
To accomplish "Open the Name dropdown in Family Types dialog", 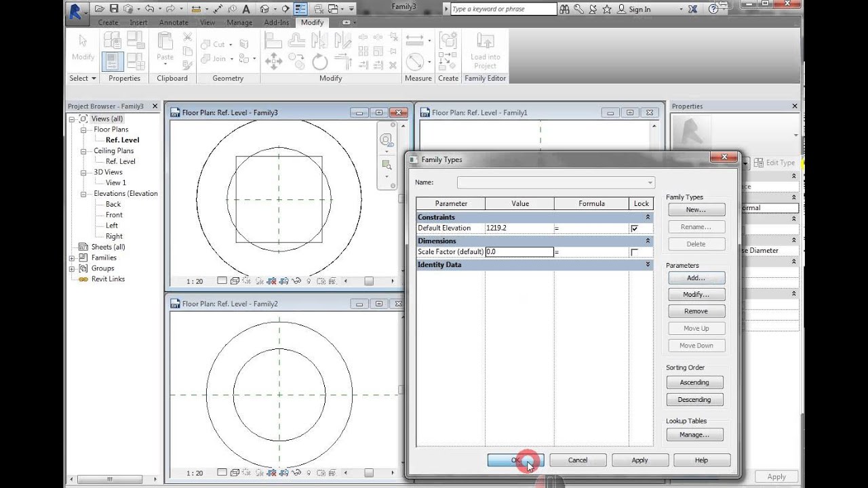I will click(649, 182).
